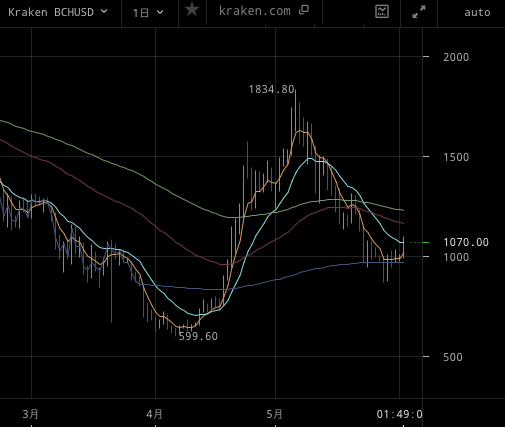Click the 599.60 low price label
Viewport: 505px width, 427px height.
coord(198,336)
